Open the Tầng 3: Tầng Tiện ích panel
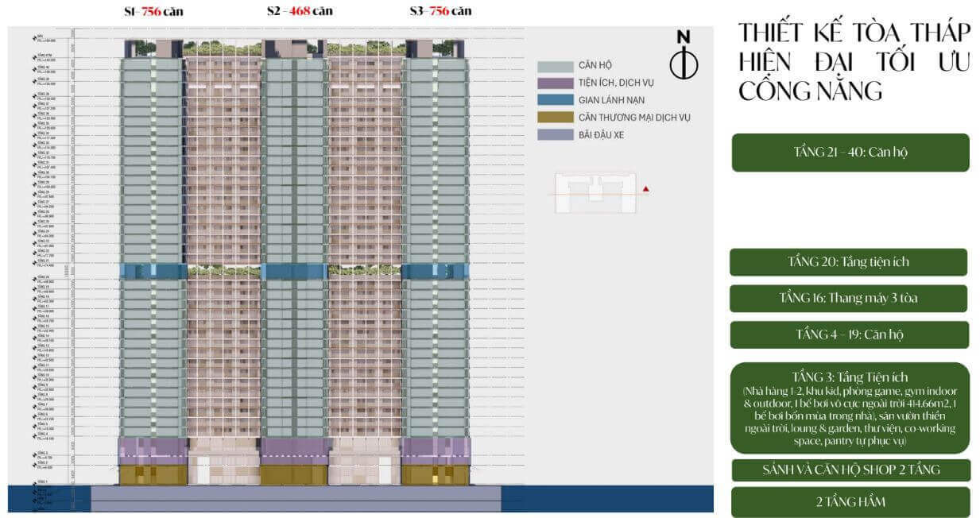 point(850,408)
